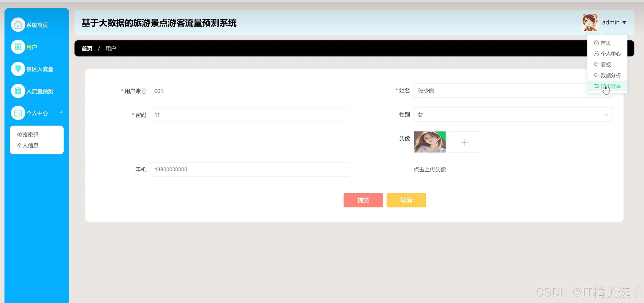Click the 提交 submit button

pos(363,200)
